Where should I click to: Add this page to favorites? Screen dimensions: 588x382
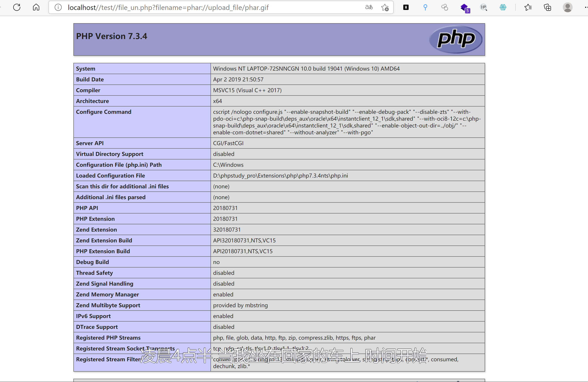coord(385,7)
